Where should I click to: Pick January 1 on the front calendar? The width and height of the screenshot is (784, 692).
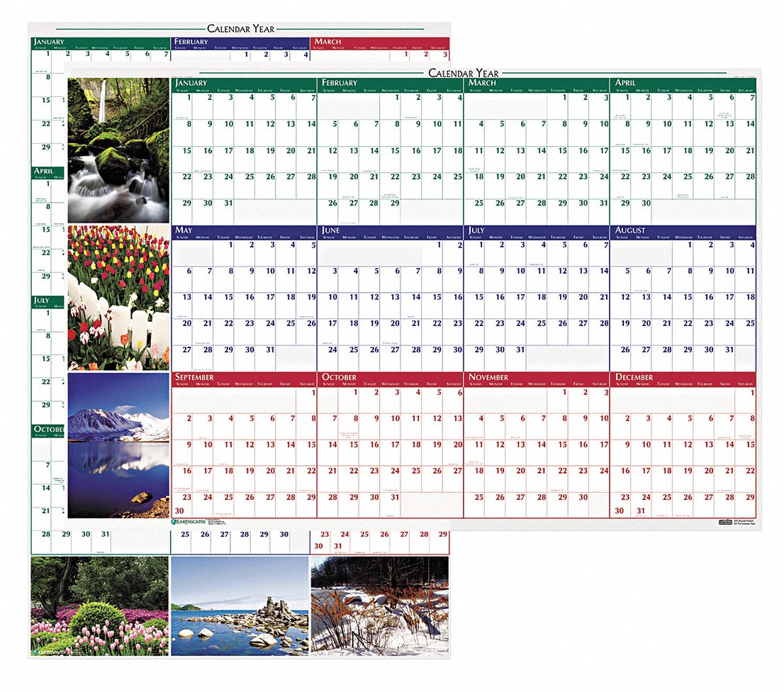tap(182, 105)
